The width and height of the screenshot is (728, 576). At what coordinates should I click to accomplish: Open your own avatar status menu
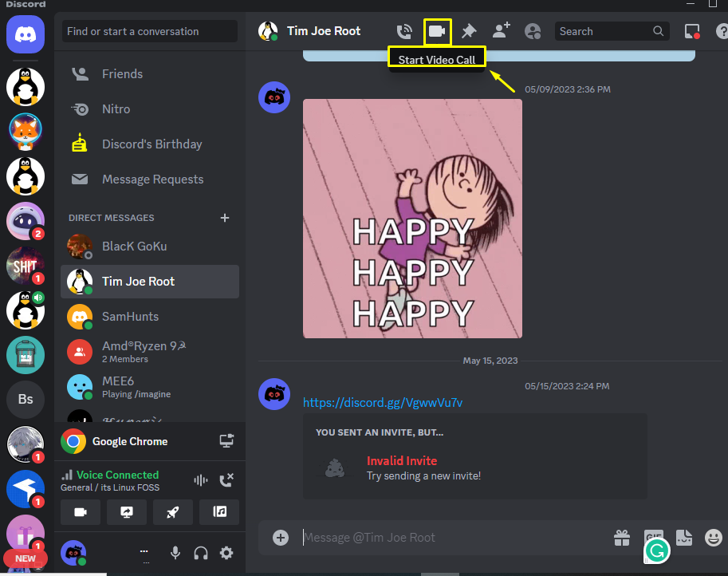click(73, 553)
